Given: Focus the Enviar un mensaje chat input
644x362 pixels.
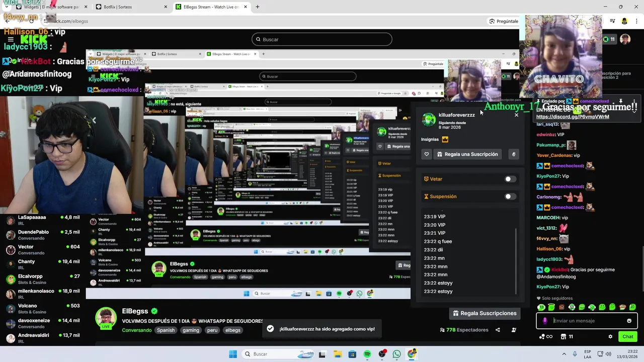Looking at the screenshot, I should (586, 321).
